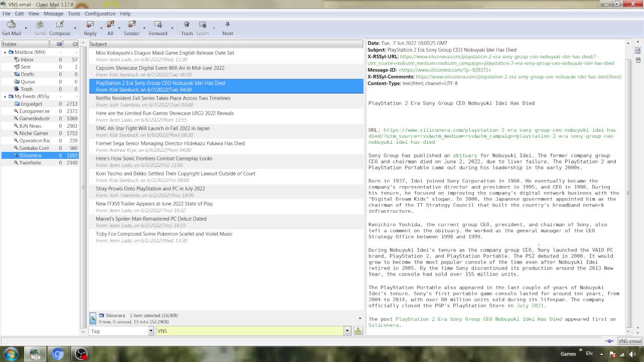Click the Chrome taskbar icon
The height and width of the screenshot is (362, 644).
click(x=57, y=354)
